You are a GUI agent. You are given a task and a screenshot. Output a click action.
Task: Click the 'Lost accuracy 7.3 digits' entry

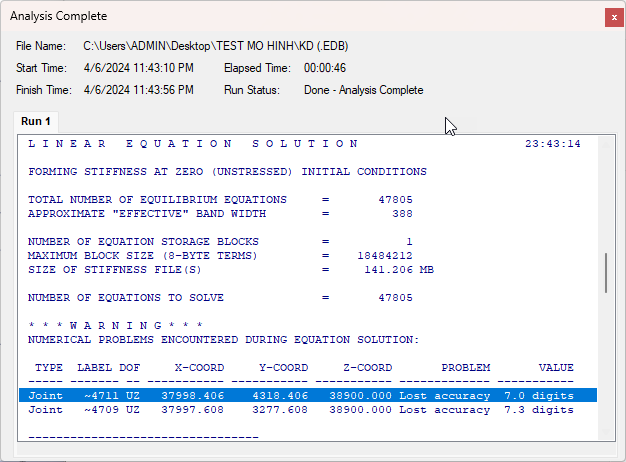[x=486, y=410]
